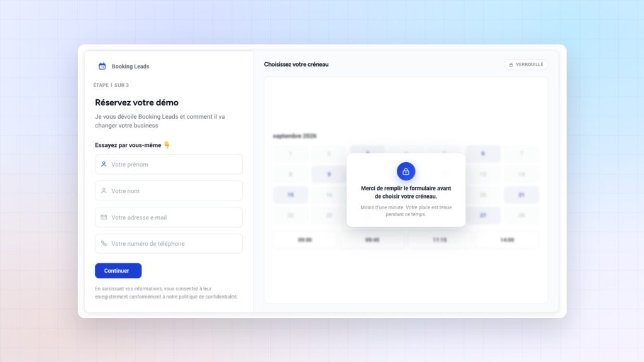
Task: Select blurred calendar day 27
Action: click(483, 216)
